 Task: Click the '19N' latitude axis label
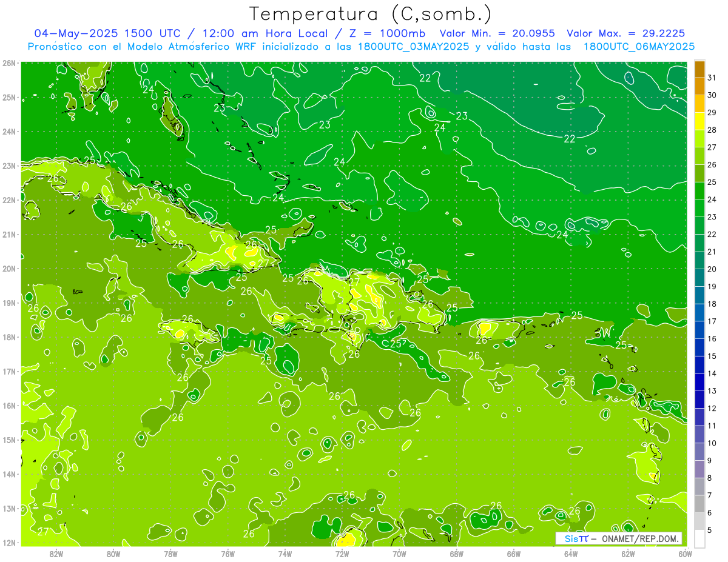tap(9, 303)
